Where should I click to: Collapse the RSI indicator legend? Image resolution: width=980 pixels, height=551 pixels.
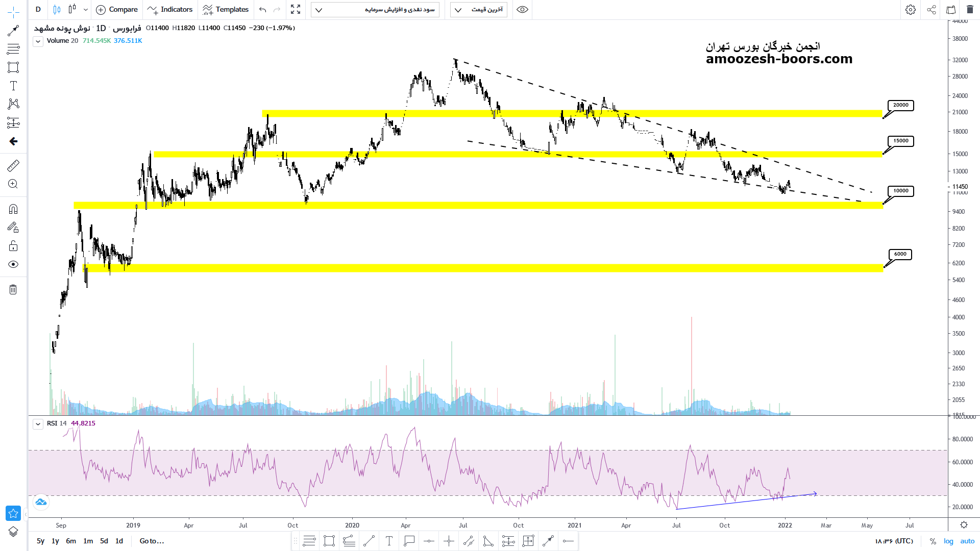click(x=38, y=424)
